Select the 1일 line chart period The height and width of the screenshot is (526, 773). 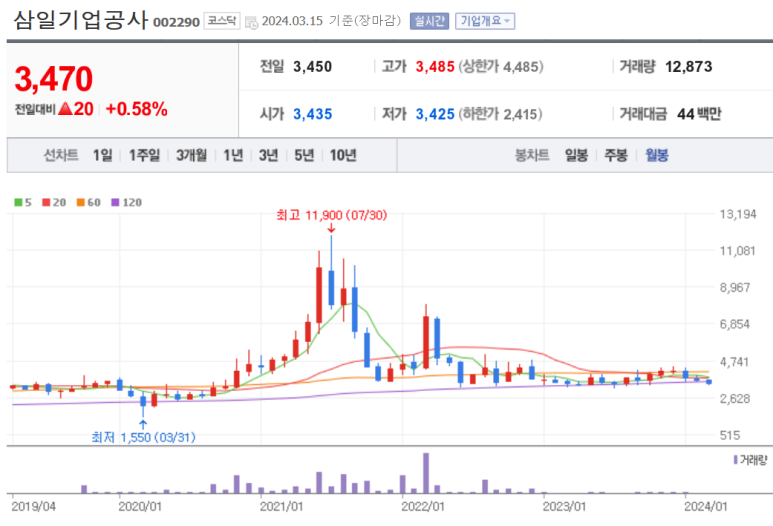103,156
